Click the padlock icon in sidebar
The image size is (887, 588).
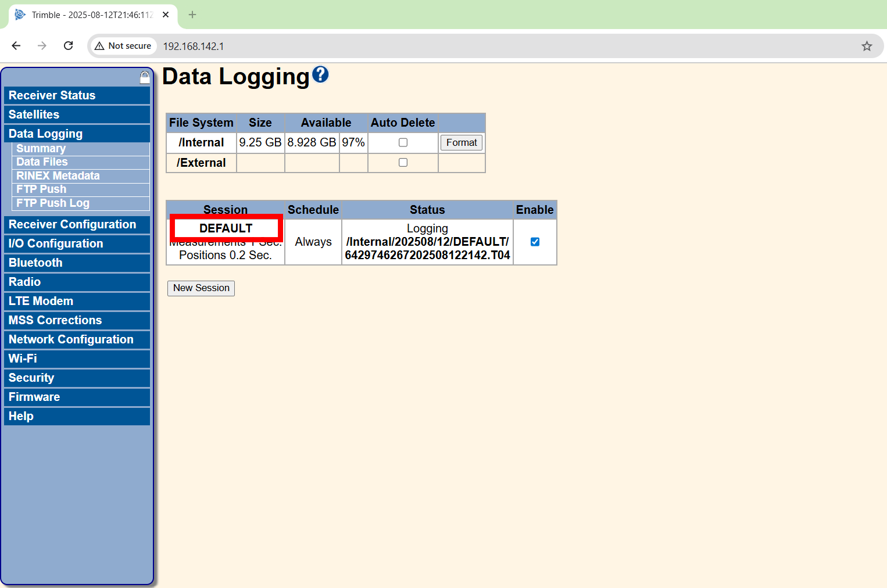(x=145, y=77)
